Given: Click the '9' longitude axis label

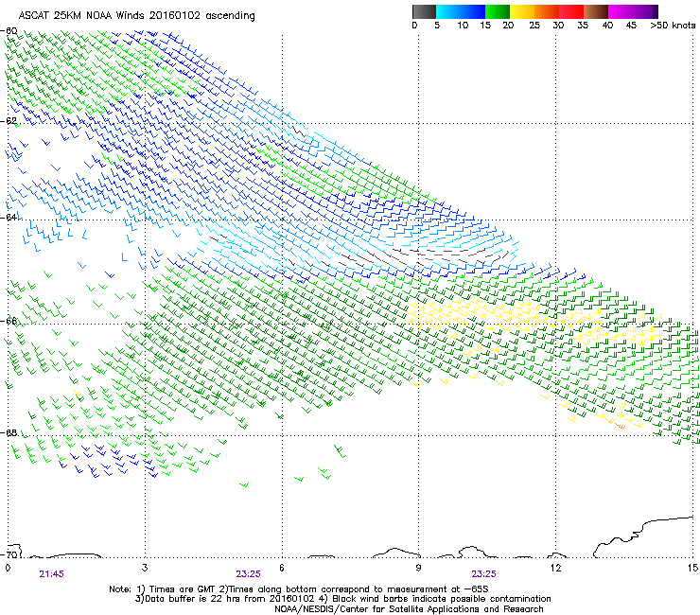Looking at the screenshot, I should coord(418,568).
